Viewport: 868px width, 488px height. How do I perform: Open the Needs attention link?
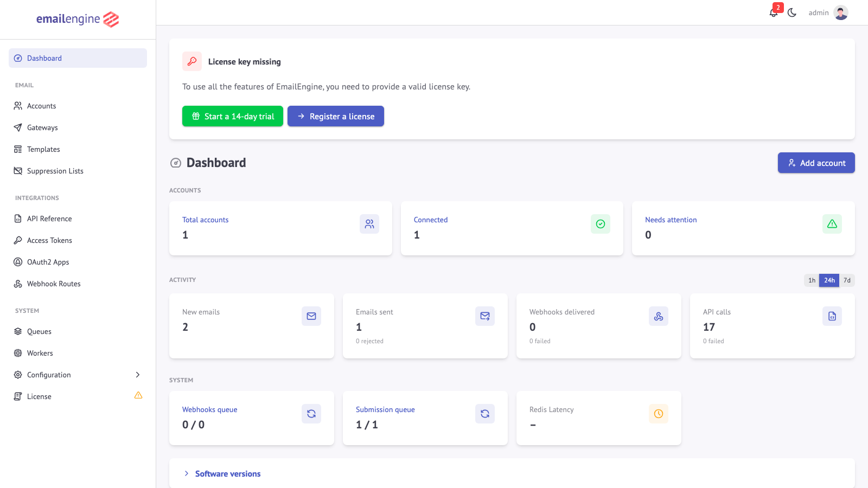pos(671,220)
